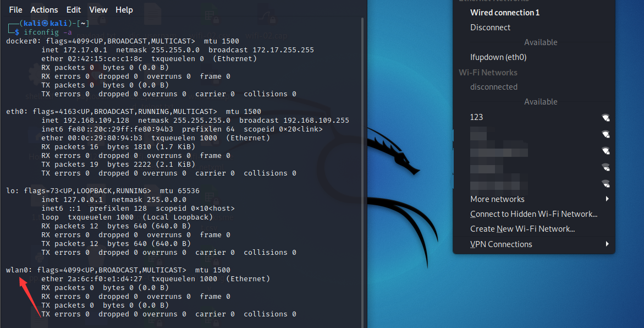This screenshot has height=328, width=644.
Task: Click the 'ether 00:0c:29:80:94:b3' line
Action: (x=156, y=138)
